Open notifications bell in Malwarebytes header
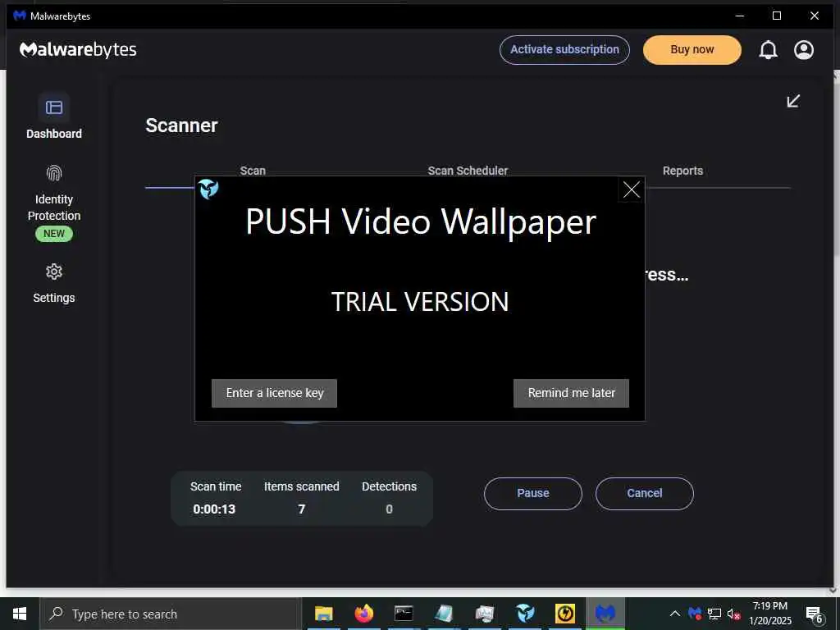The height and width of the screenshot is (630, 840). (768, 50)
